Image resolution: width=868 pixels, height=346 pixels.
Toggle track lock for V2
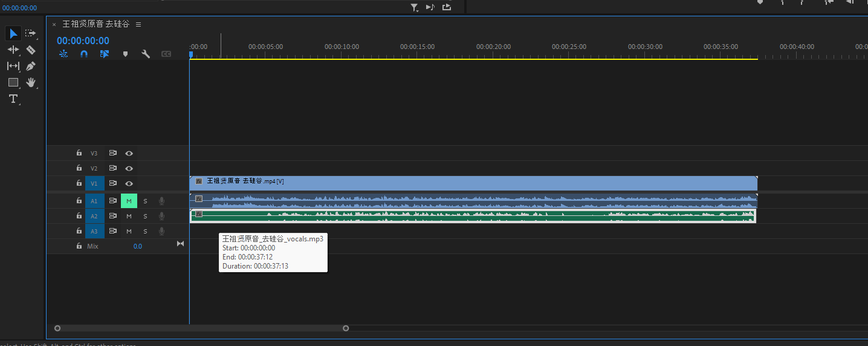click(79, 168)
